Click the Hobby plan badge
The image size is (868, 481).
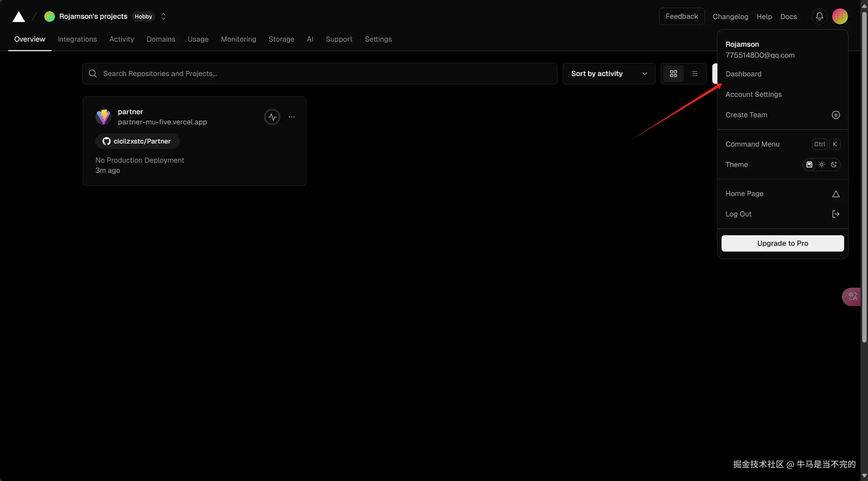143,16
